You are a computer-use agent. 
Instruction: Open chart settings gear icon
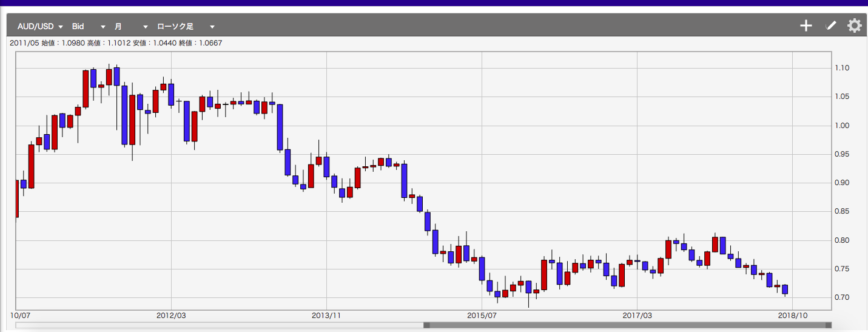coord(854,25)
